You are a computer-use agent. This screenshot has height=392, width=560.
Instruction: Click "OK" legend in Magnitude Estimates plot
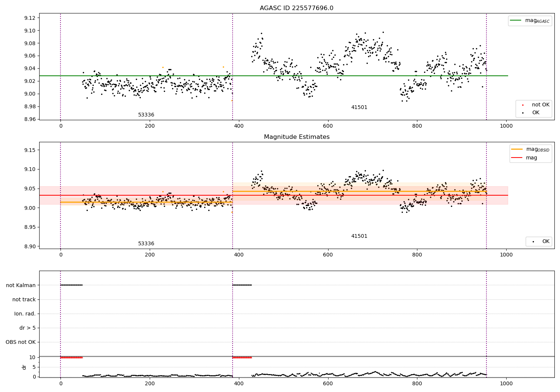(x=540, y=242)
